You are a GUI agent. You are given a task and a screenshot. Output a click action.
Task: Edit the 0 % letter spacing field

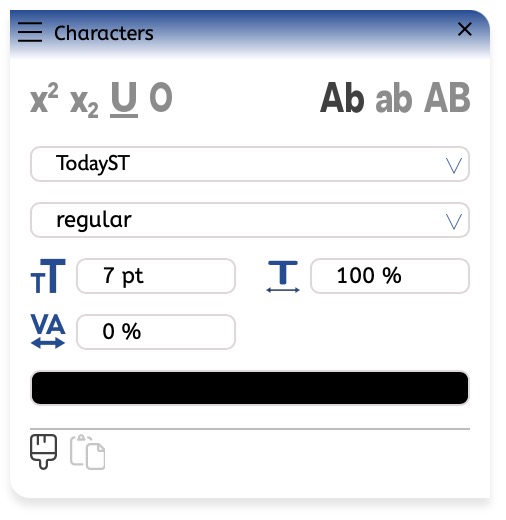(x=156, y=332)
